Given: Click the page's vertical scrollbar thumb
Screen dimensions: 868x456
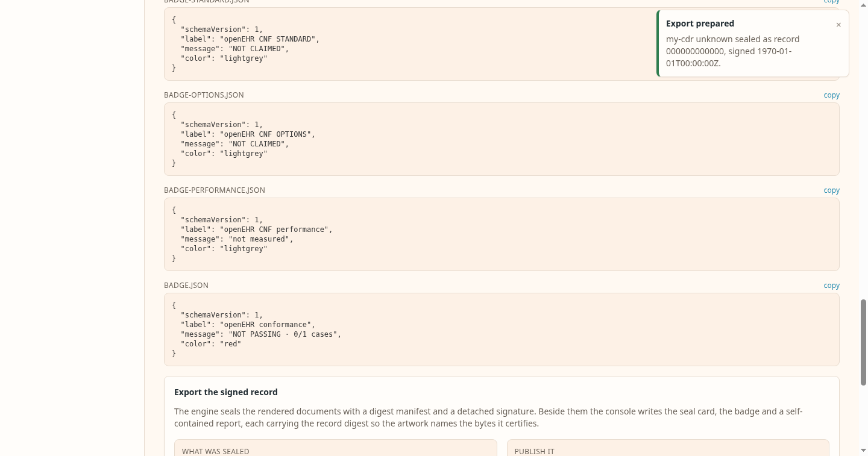Looking at the screenshot, I should pos(863,342).
